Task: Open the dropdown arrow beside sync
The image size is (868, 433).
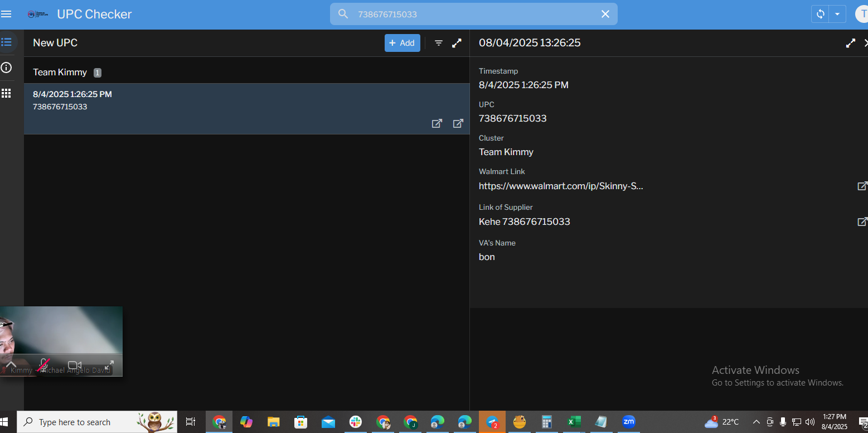Action: pos(837,14)
